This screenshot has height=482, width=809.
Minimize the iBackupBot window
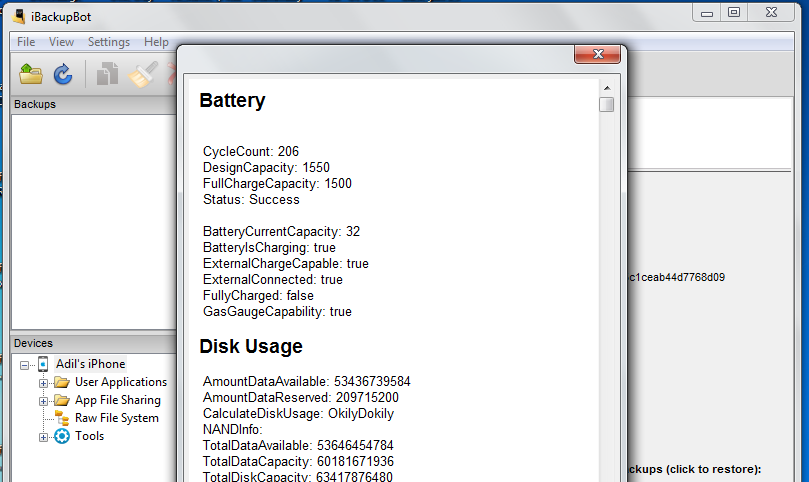707,13
